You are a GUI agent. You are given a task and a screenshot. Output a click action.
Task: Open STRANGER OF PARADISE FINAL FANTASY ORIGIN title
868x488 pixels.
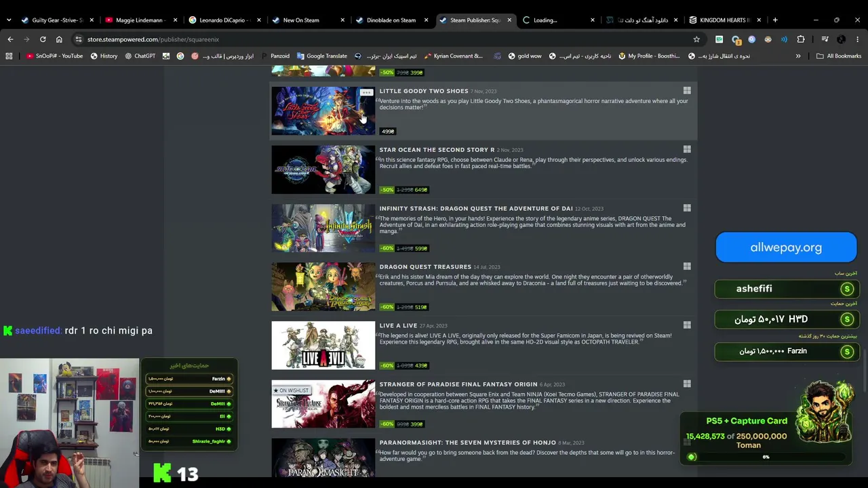(458, 384)
